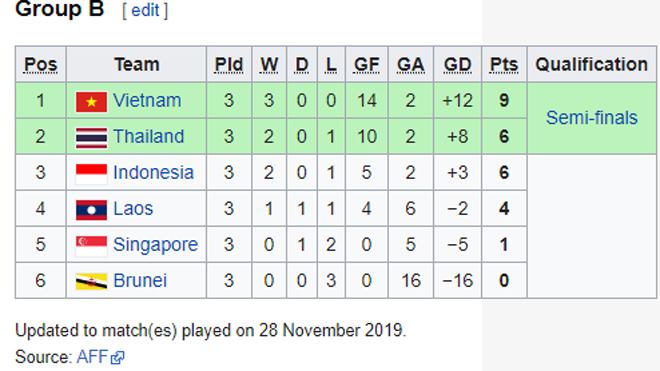Follow the Semi-finals qualification link
This screenshot has width=660, height=371.
click(x=592, y=118)
